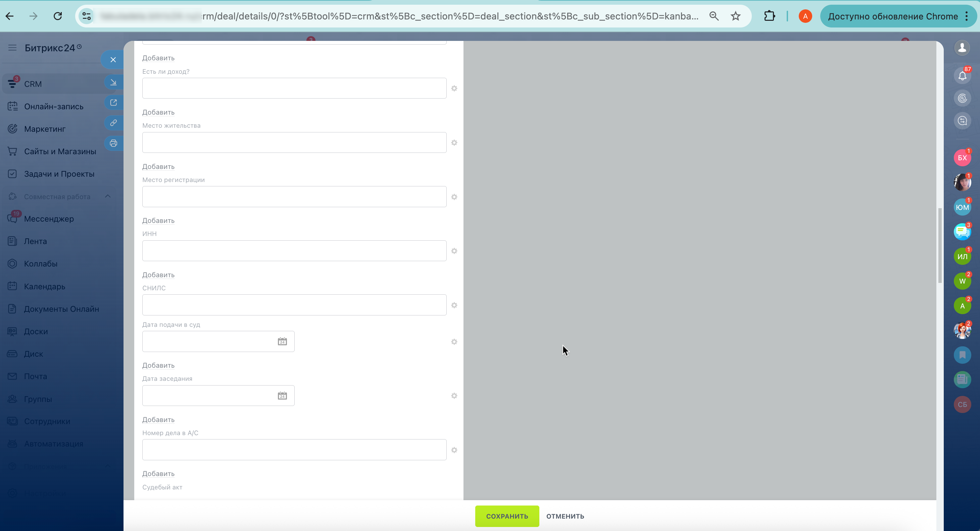Toggle the hamburger menu next to Битрикс24
The width and height of the screenshot is (980, 531).
(x=12, y=48)
